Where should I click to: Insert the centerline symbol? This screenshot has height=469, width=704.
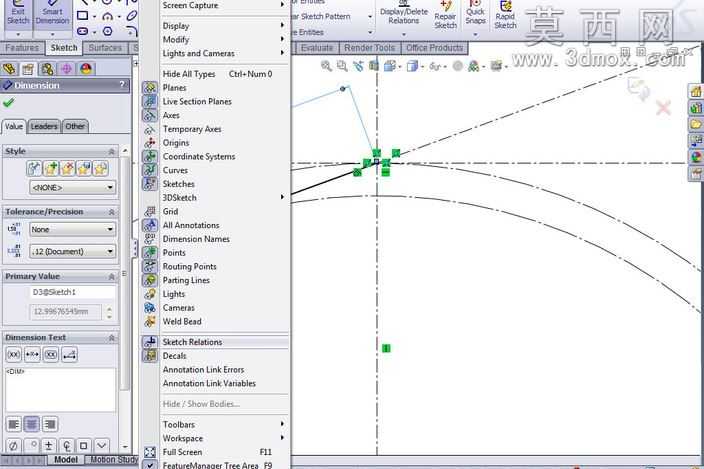click(x=66, y=446)
